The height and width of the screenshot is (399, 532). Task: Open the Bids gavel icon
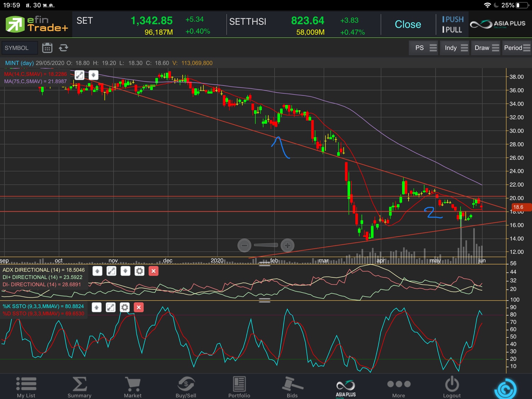pos(292,387)
